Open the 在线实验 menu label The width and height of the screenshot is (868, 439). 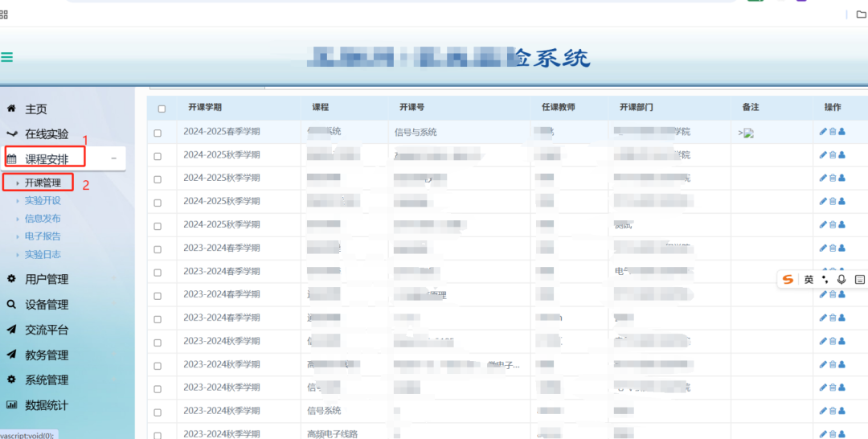point(47,134)
